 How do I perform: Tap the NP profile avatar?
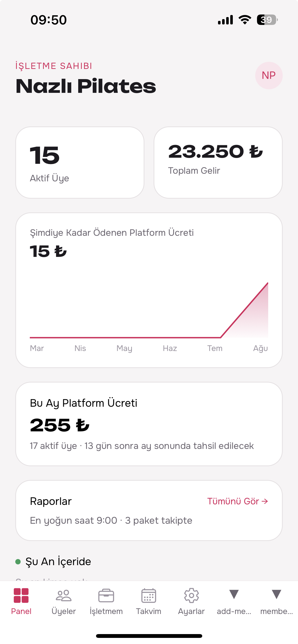point(269,76)
